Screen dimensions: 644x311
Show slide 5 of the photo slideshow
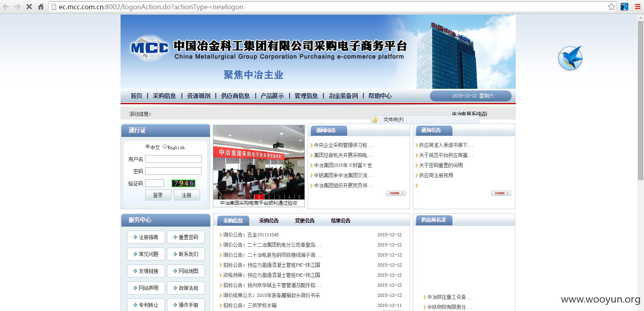pyautogui.click(x=299, y=197)
